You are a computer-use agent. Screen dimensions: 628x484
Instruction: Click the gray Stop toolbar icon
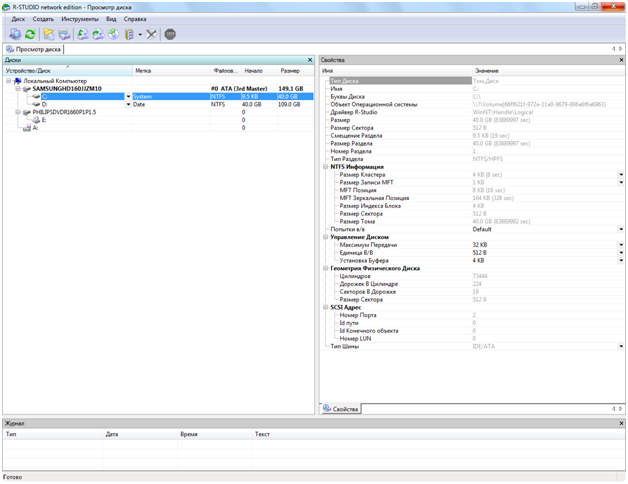(170, 34)
